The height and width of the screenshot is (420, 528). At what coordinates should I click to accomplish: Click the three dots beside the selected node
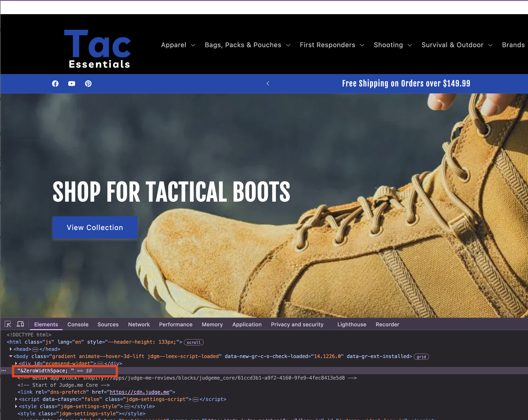click(x=3, y=371)
